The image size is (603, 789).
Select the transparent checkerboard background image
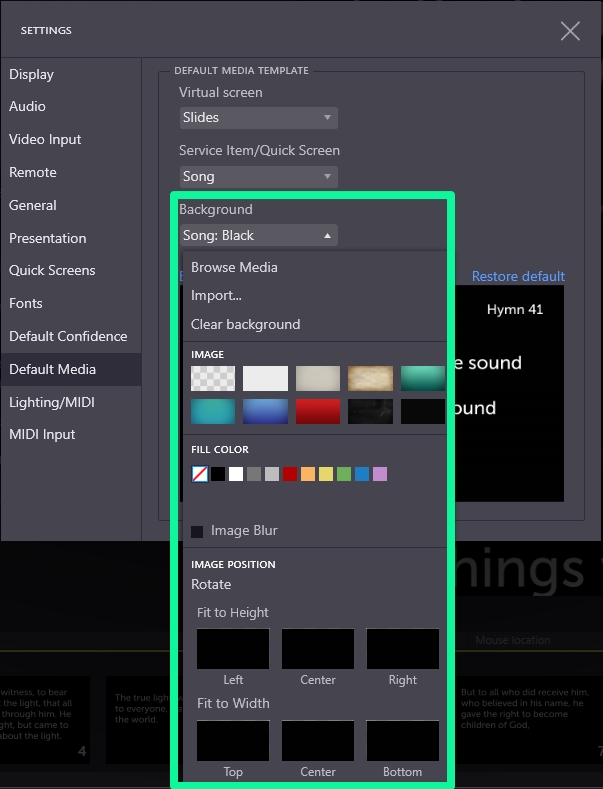(213, 378)
